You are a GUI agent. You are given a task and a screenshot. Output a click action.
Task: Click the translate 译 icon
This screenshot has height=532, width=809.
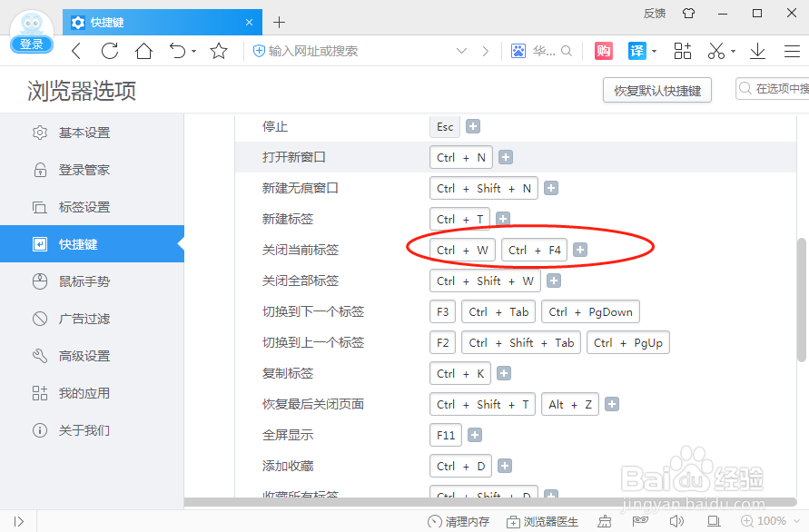(637, 51)
